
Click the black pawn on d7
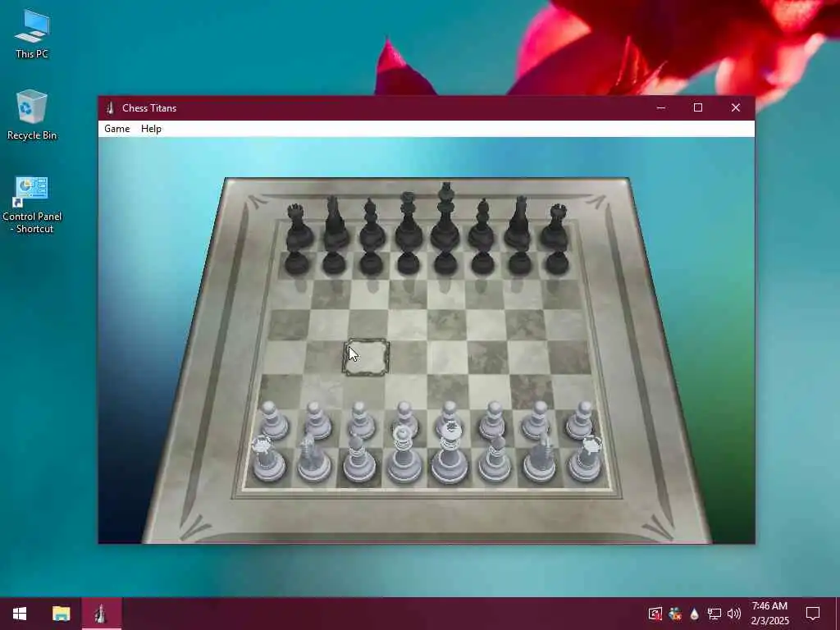click(409, 262)
